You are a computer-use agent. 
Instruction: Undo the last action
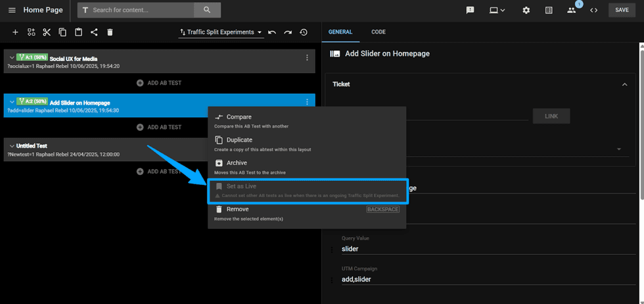click(272, 32)
